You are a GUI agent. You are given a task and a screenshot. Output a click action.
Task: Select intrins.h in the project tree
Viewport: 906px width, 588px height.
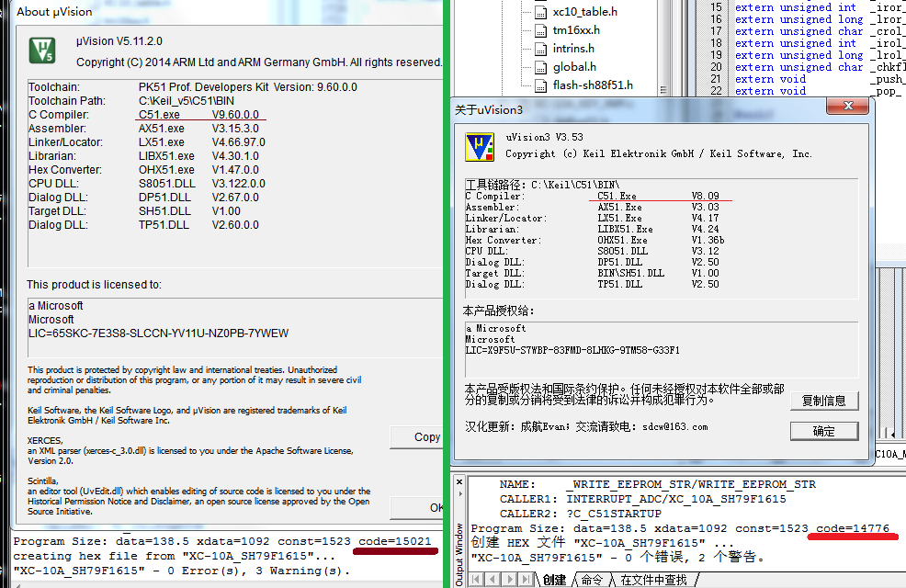click(x=573, y=49)
